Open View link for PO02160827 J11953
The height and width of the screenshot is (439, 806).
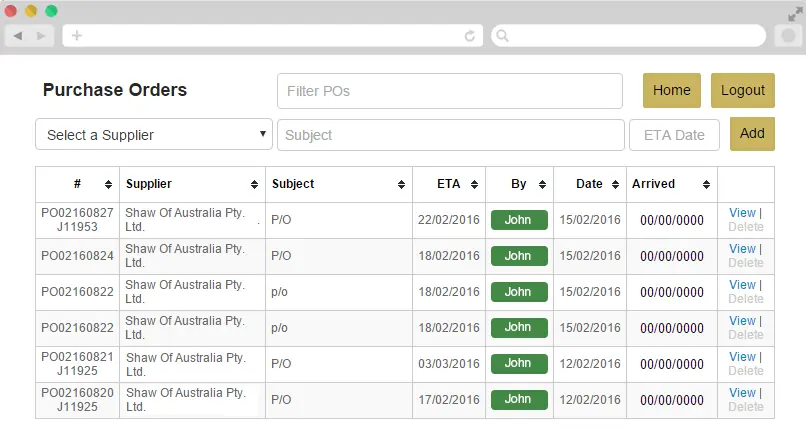pos(742,213)
